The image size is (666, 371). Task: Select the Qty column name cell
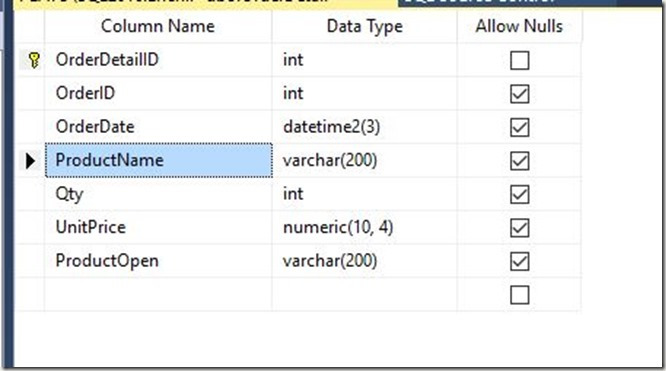coord(158,194)
